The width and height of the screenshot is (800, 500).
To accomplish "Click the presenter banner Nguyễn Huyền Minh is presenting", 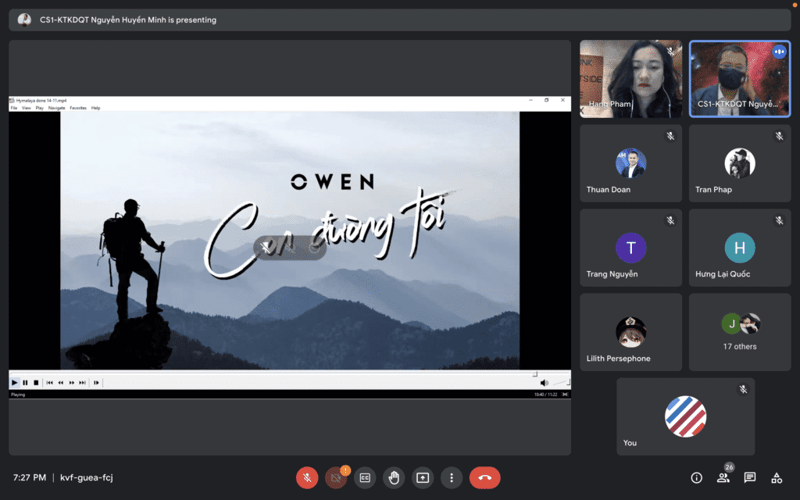I will tap(128, 20).
